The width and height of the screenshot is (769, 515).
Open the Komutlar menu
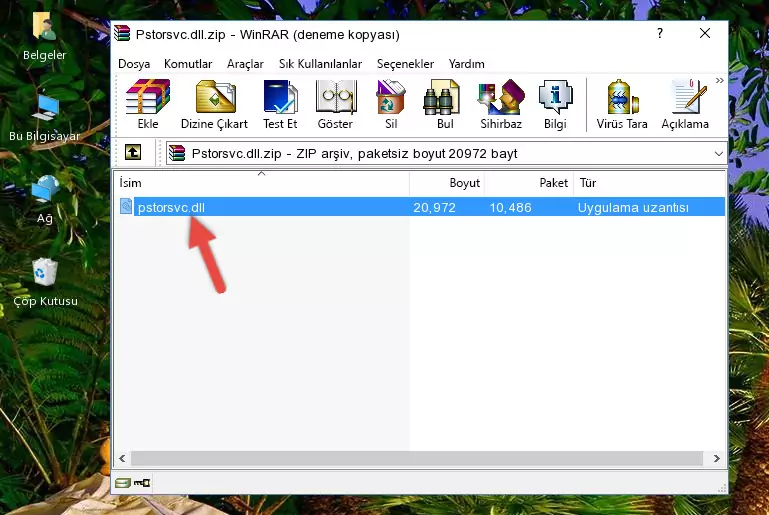pos(188,64)
